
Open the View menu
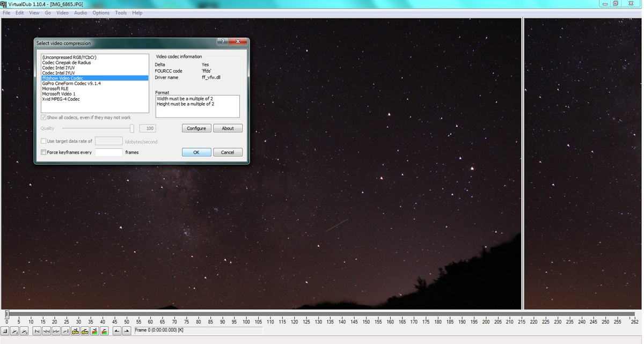(34, 12)
